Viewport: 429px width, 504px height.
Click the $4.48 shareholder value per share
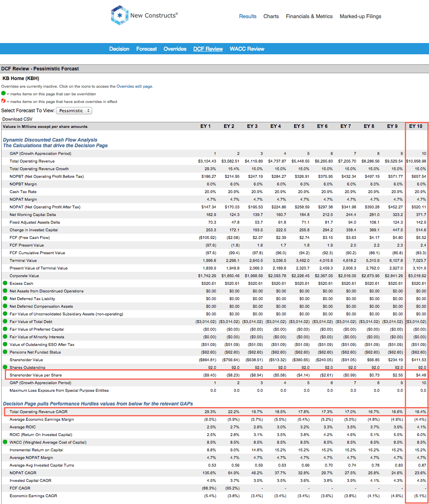[421, 375]
